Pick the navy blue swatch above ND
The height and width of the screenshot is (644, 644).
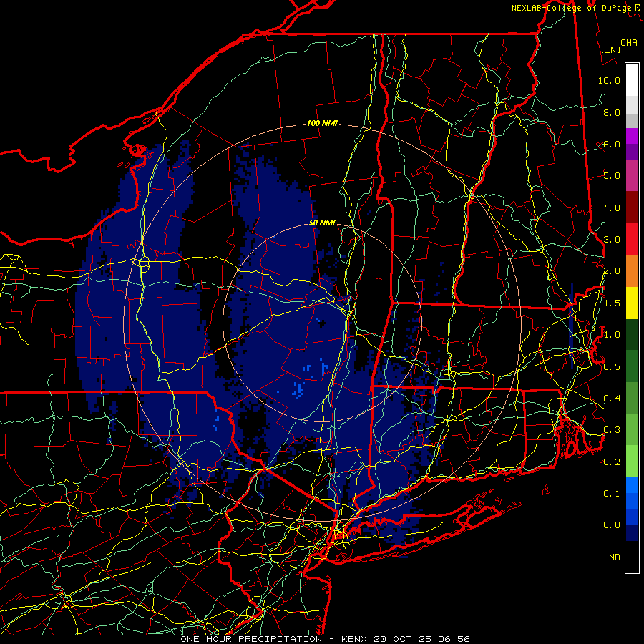[x=632, y=532]
